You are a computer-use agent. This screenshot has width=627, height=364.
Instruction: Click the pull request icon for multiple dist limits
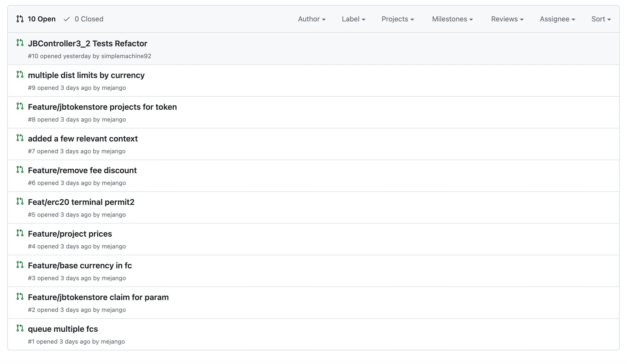[20, 75]
